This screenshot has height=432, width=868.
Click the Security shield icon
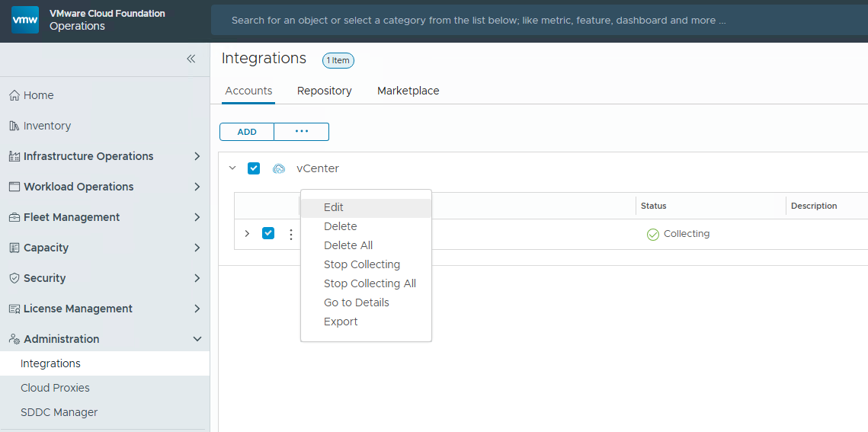pos(14,278)
